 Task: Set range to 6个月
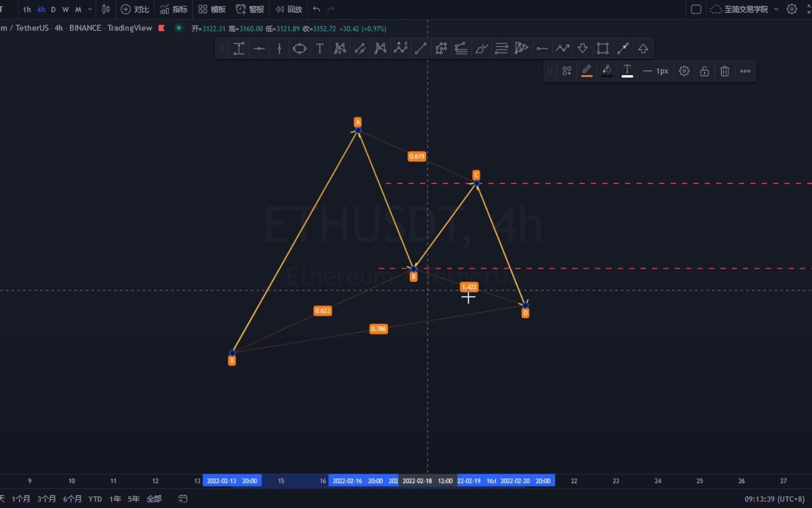[72, 499]
